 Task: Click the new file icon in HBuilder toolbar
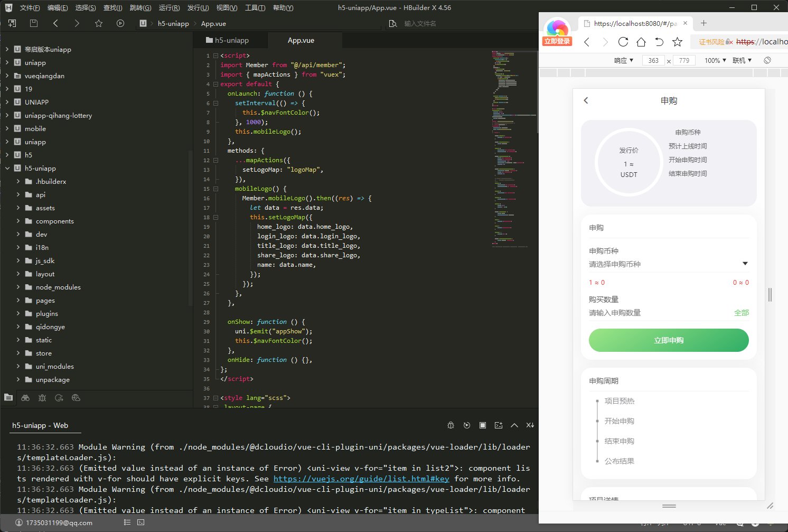(x=12, y=23)
